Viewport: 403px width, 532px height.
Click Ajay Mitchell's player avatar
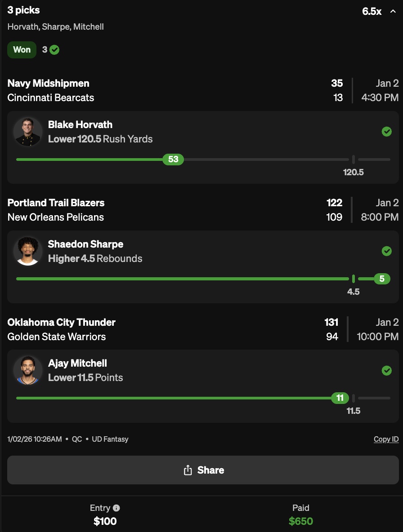[x=28, y=370]
